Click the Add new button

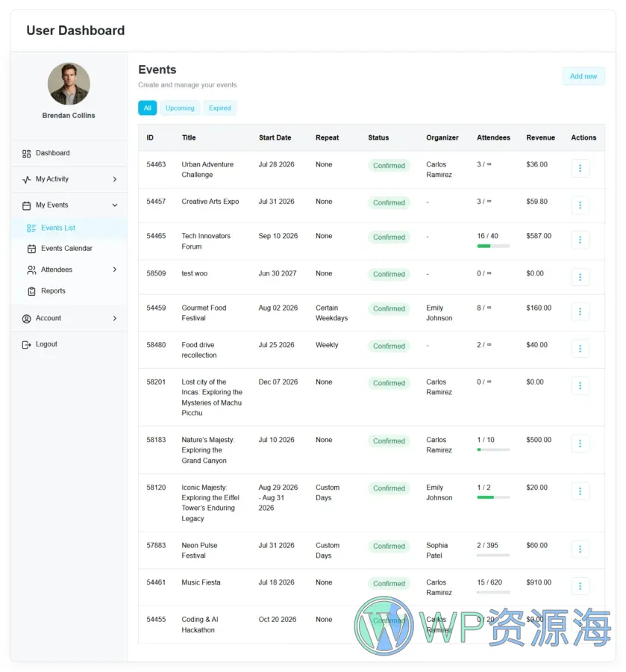point(583,76)
